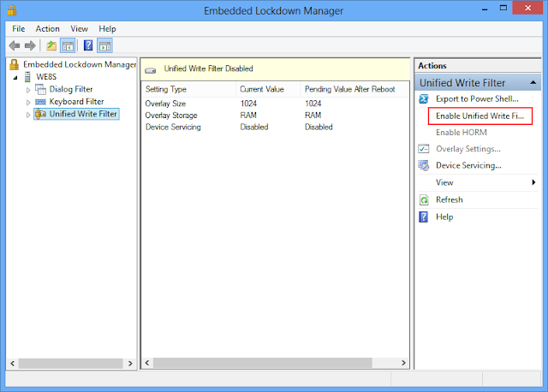Click the blue Help icon in Actions
548x392 pixels.
[423, 217]
